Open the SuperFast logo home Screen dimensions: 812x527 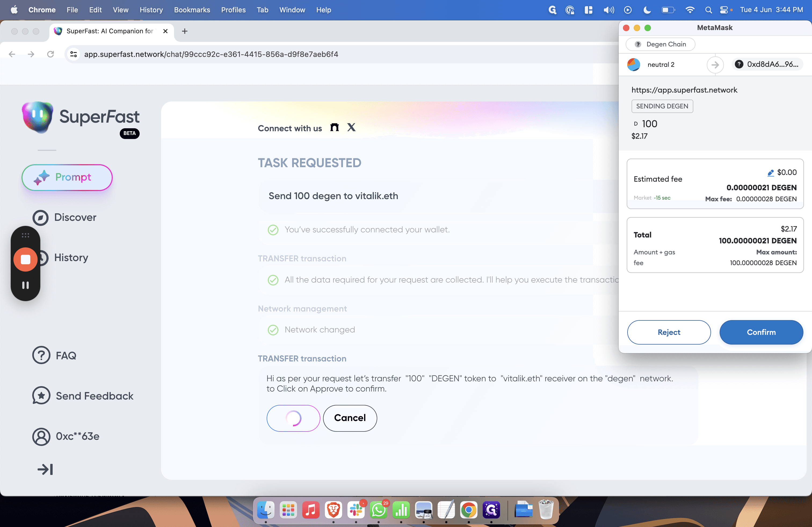pos(81,118)
